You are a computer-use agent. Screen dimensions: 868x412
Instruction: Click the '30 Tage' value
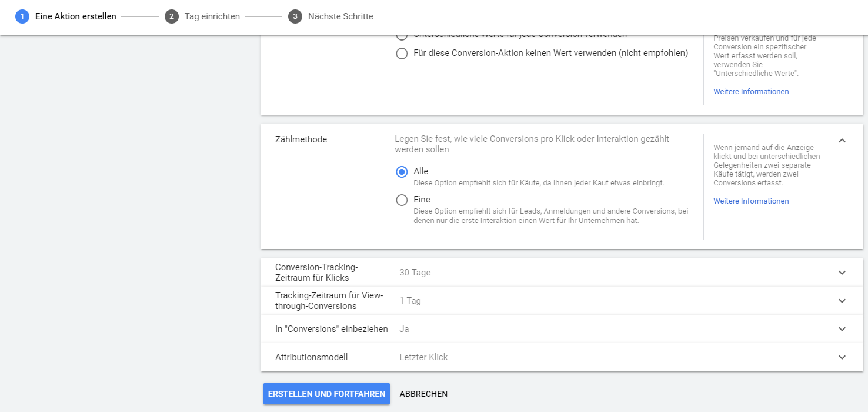[x=415, y=273]
